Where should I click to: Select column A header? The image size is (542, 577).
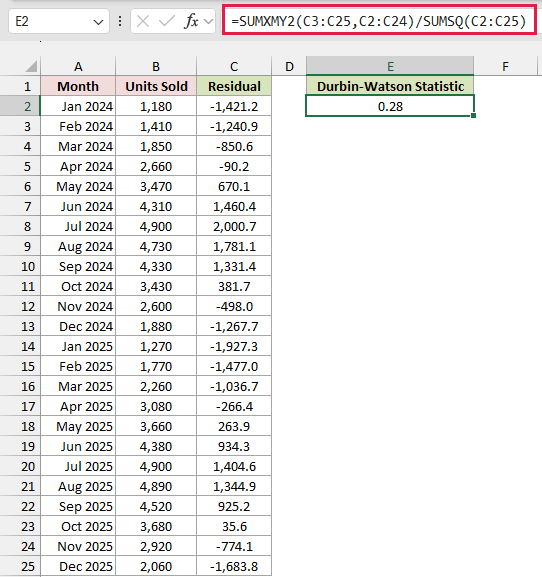point(78,66)
